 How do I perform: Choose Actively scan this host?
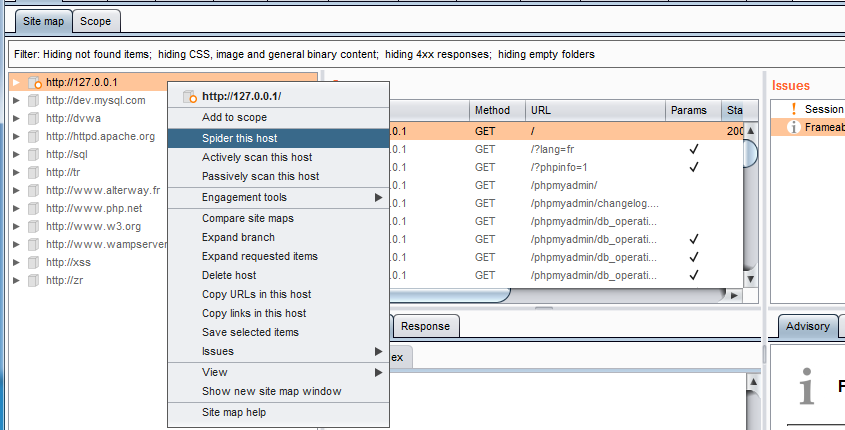point(279,157)
